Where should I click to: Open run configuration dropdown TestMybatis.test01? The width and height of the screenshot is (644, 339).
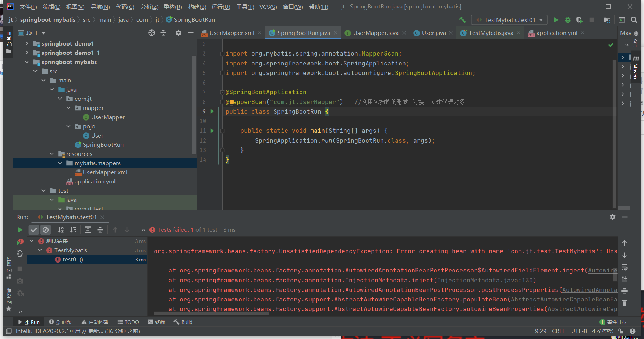[x=509, y=20]
